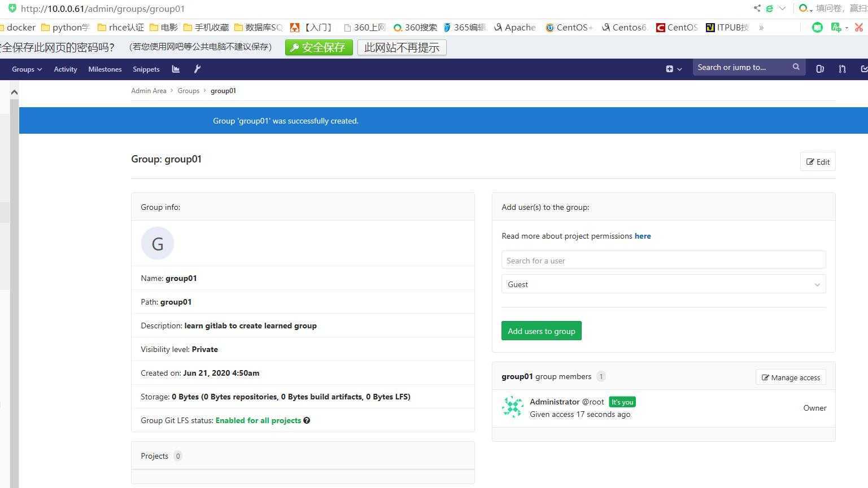Click the Search for a user field
This screenshot has height=488, width=868.
click(x=663, y=261)
